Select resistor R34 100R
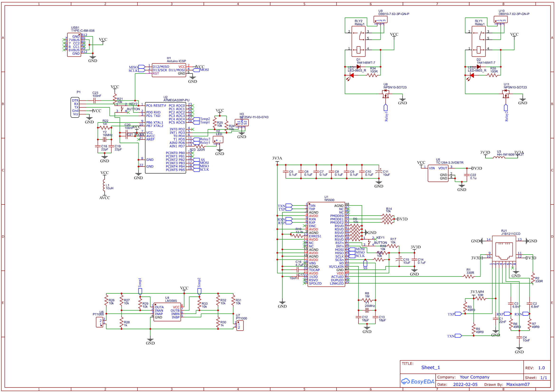 pos(372,75)
